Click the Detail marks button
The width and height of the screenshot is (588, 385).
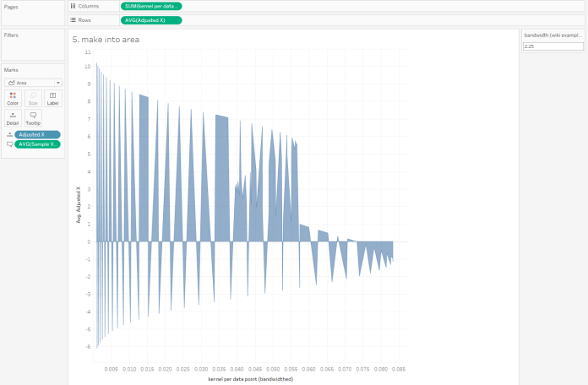(13, 117)
